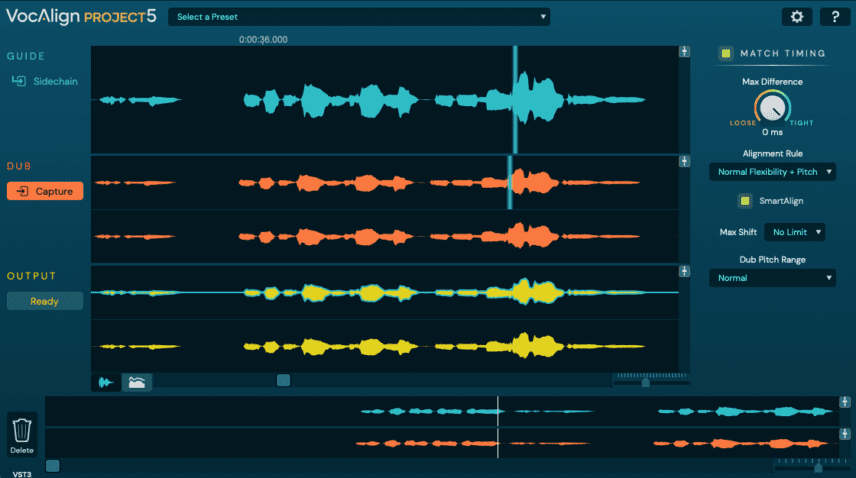Click the VocAlign Project 5 logo

pos(81,16)
